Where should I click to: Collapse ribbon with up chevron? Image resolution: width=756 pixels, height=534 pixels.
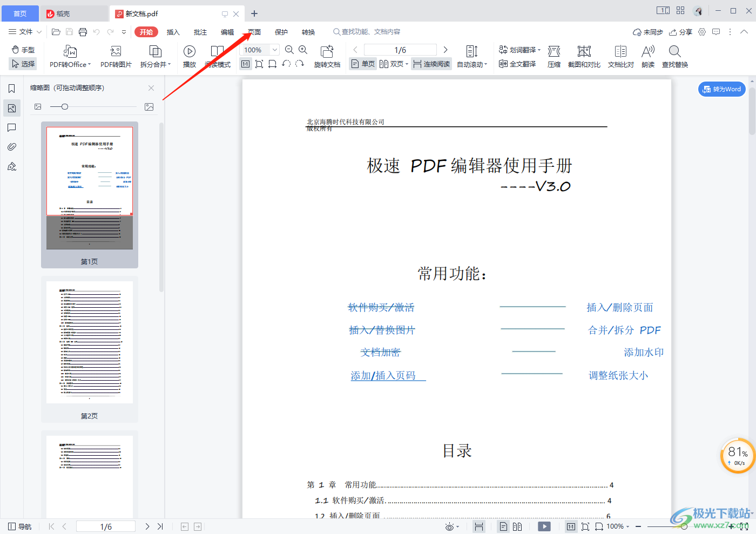tap(744, 32)
